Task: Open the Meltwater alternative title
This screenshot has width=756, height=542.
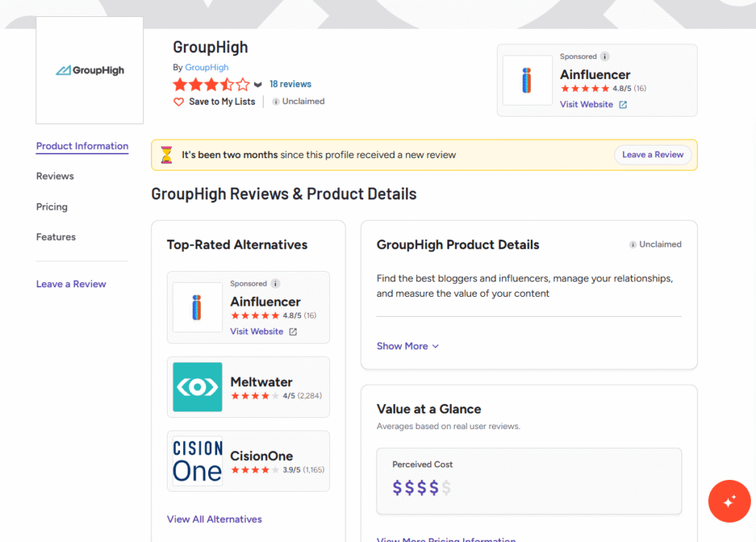Action: [261, 382]
